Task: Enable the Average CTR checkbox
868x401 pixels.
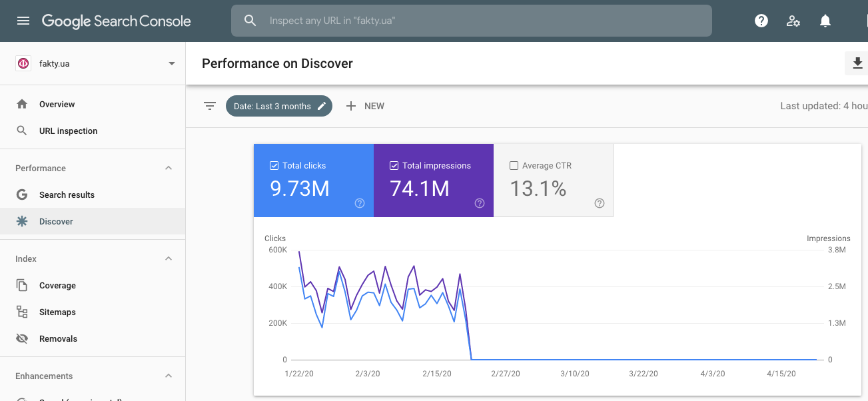Action: point(514,166)
